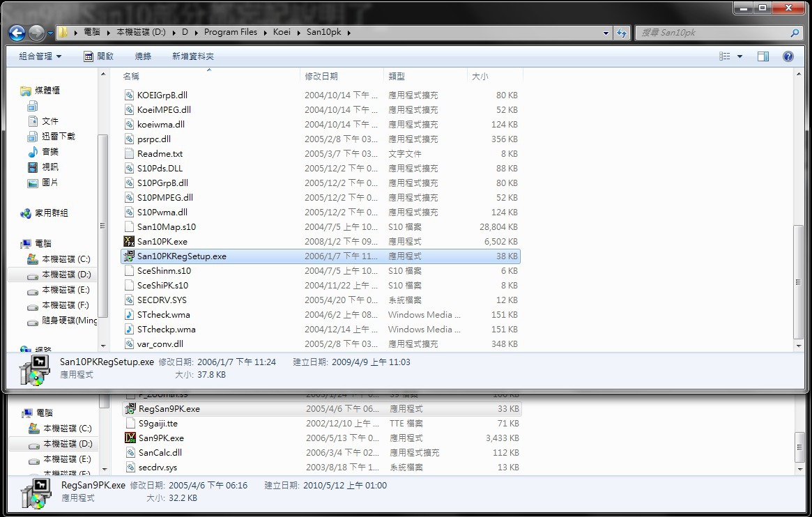812x517 pixels.
Task: Click the 燒錄 toolbar button
Action: tap(143, 56)
